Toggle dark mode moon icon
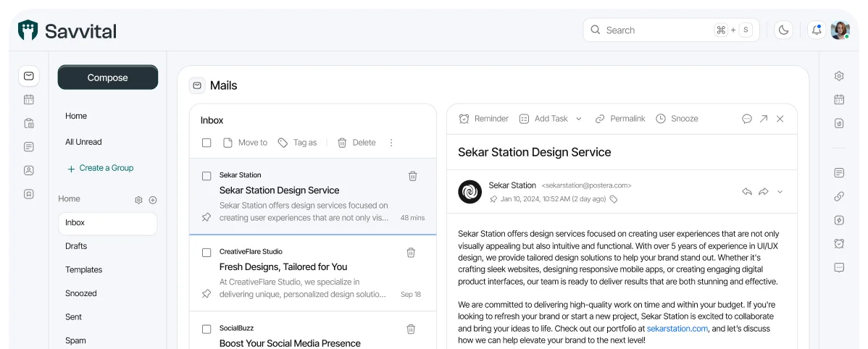Image resolution: width=868 pixels, height=349 pixels. point(783,30)
